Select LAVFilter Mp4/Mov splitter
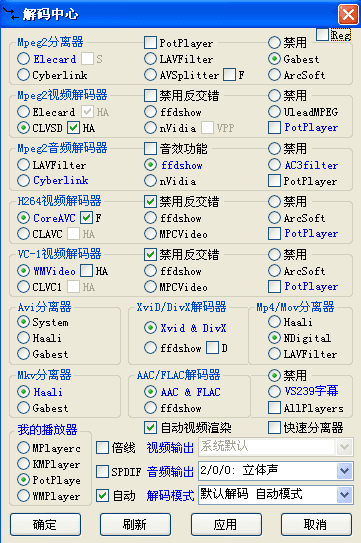This screenshot has height=543, width=361. 274,354
